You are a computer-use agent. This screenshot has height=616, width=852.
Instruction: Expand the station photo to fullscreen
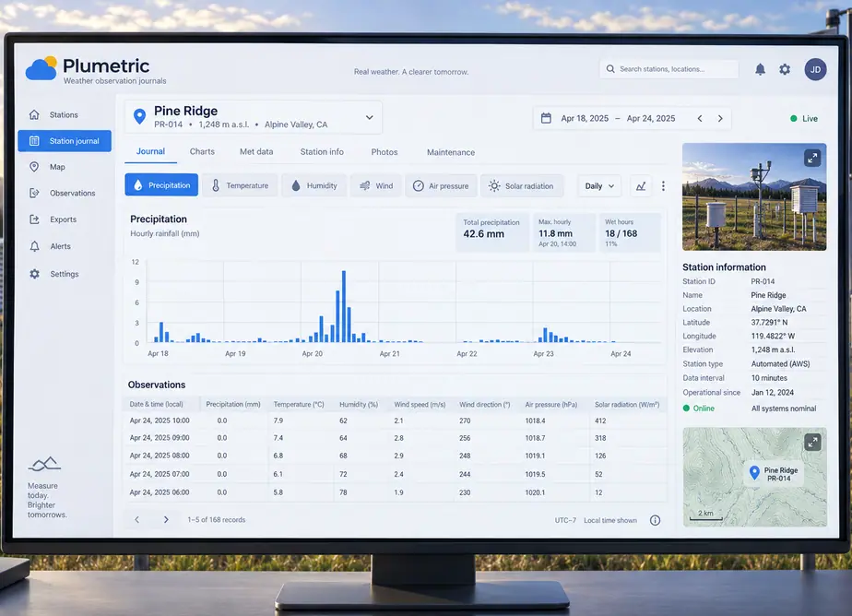click(x=812, y=158)
